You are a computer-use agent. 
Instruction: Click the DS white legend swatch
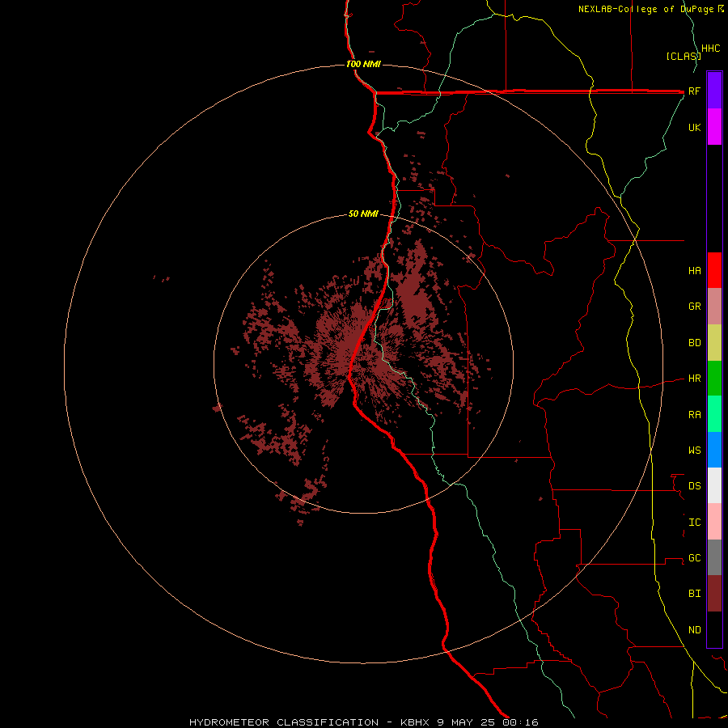(714, 485)
